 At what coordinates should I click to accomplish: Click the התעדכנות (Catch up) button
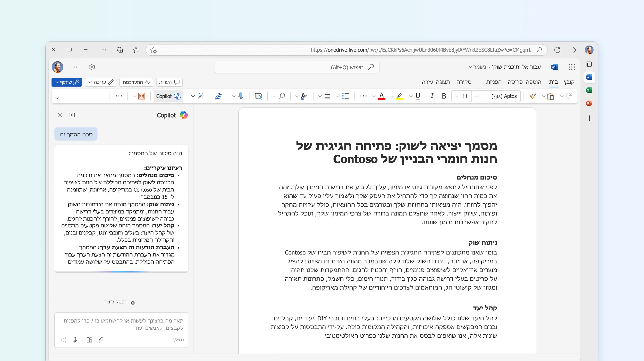pos(136,82)
